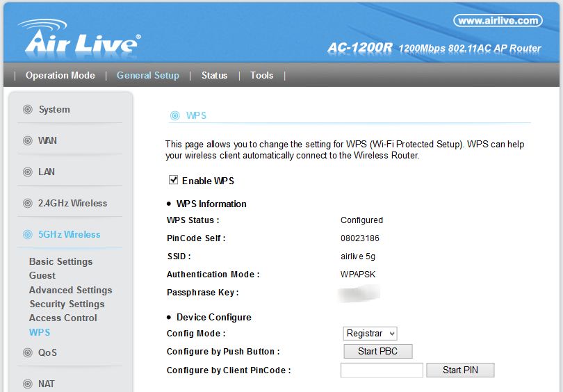
Task: Click the AirLive logo
Action: [79, 38]
